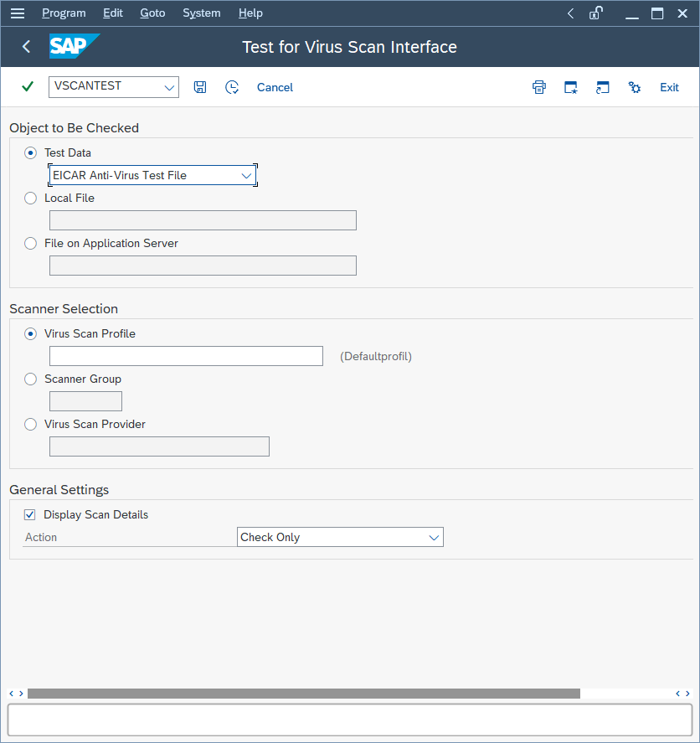The height and width of the screenshot is (743, 700).
Task: Click the clock history icon
Action: point(232,86)
